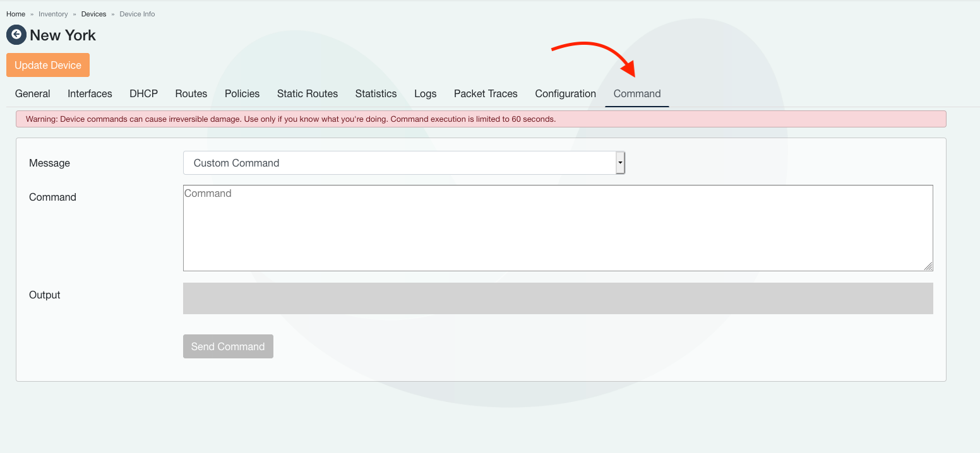
Task: Open the Custom Command message dropdown
Action: coord(403,163)
